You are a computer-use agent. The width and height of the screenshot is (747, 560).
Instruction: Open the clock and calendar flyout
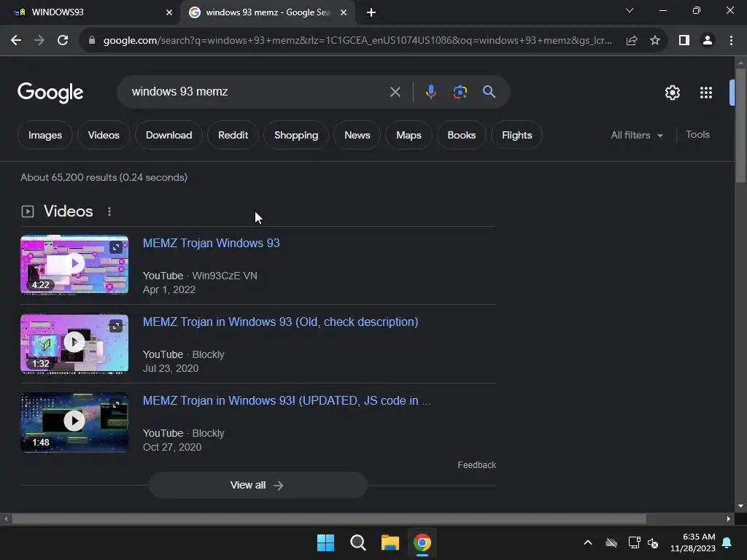pos(693,542)
